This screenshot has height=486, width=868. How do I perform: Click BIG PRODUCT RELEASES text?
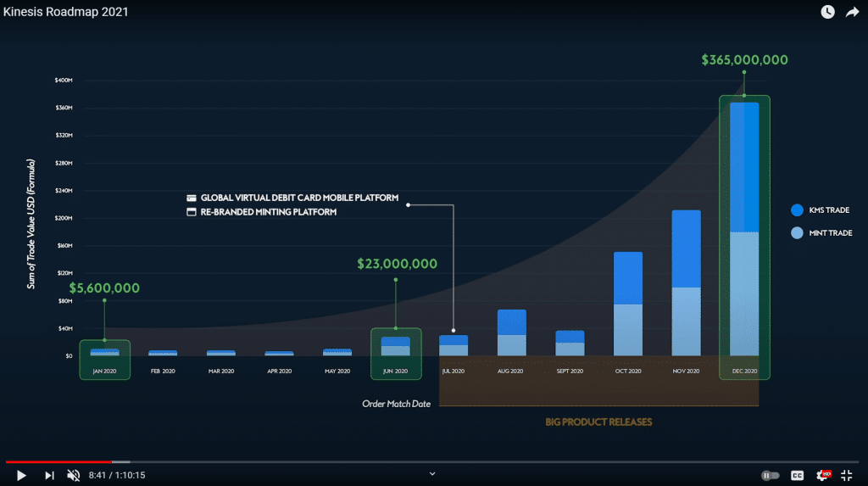click(599, 422)
